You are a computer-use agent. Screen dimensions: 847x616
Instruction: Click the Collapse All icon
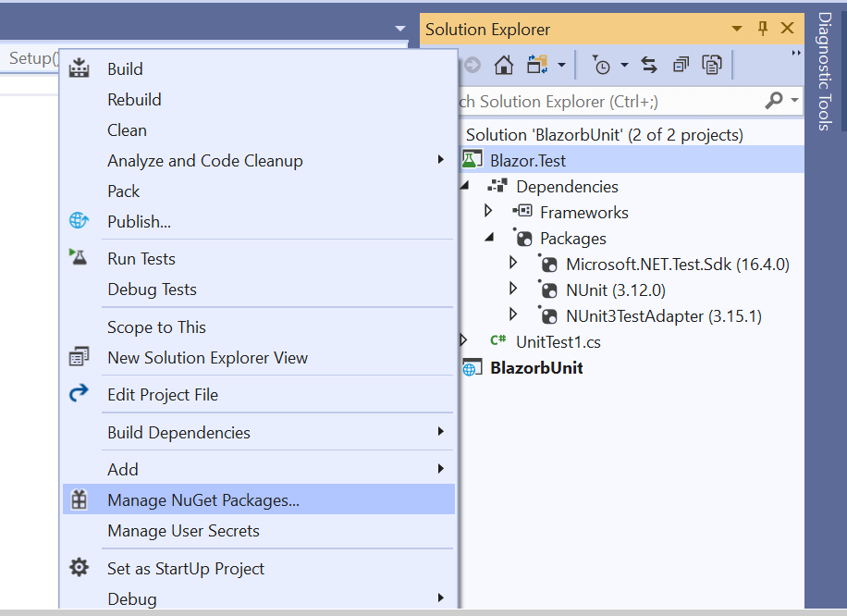pos(681,65)
